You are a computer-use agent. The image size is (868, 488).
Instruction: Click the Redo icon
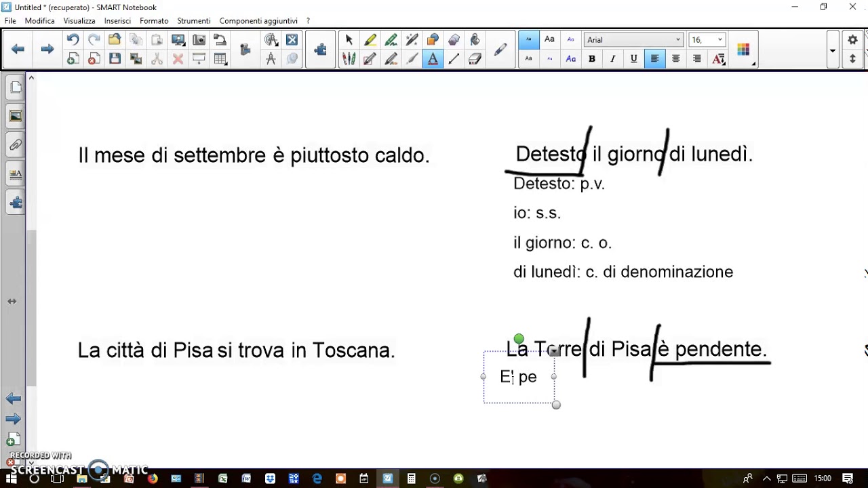(x=94, y=40)
